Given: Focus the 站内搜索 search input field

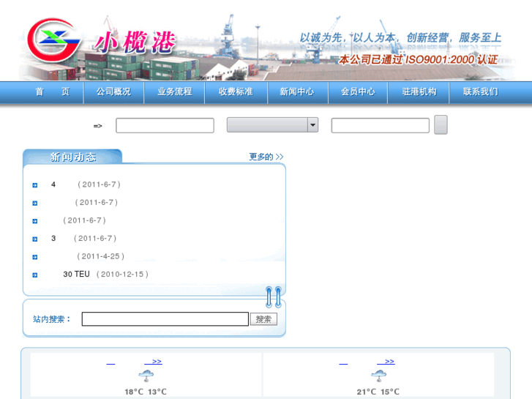Looking at the screenshot, I should click(165, 319).
